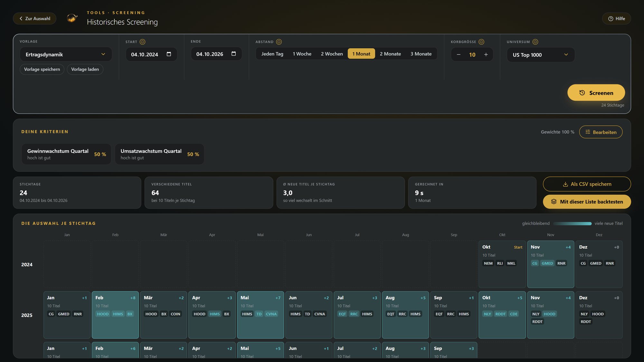Click the COIN ticker in Mär 2025
The image size is (644, 362).
coord(175,314)
